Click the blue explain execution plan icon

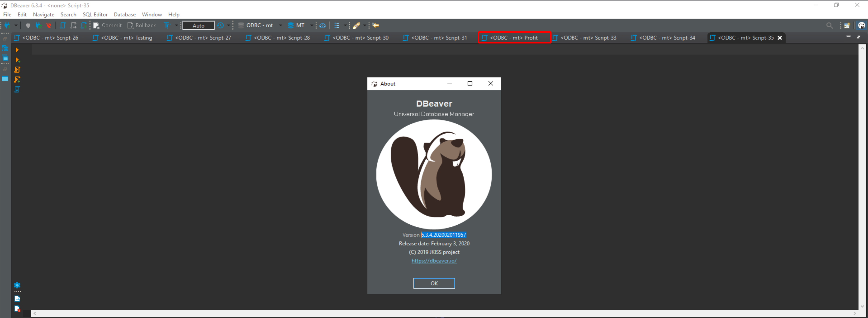17,89
